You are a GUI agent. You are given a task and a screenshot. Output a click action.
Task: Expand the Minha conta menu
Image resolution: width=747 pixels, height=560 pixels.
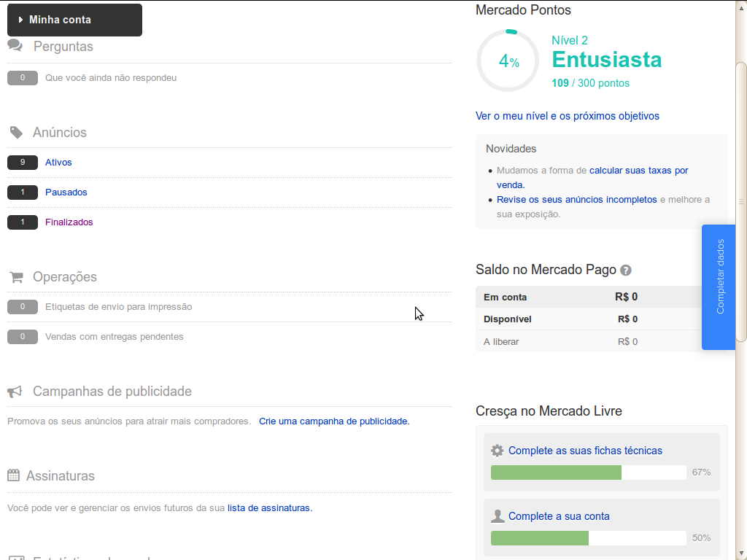[x=74, y=20]
